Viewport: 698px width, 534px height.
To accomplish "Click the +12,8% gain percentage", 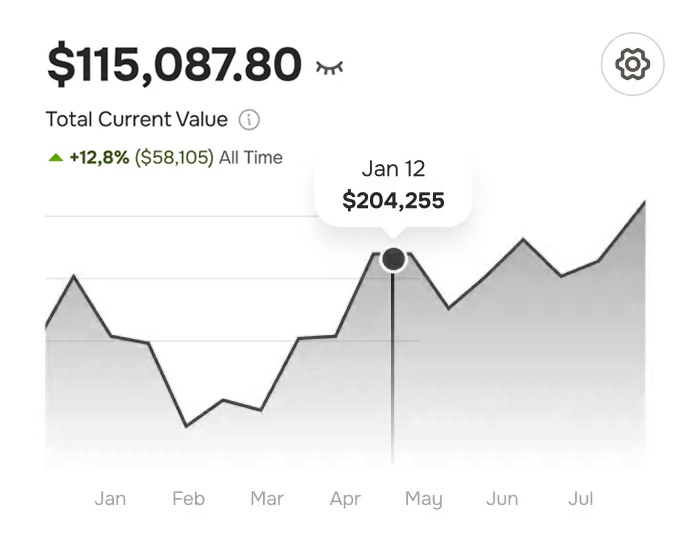I will point(99,157).
